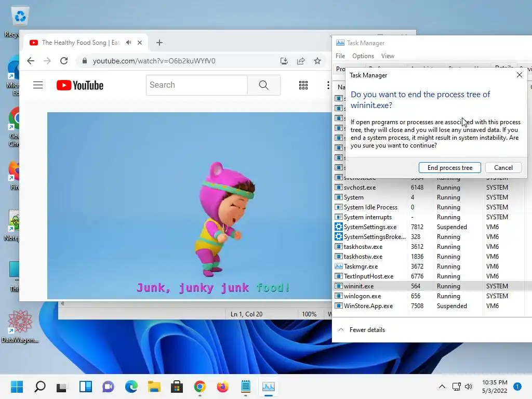
Task: Select taskhostw.exe with PID 3612
Action: 432,247
